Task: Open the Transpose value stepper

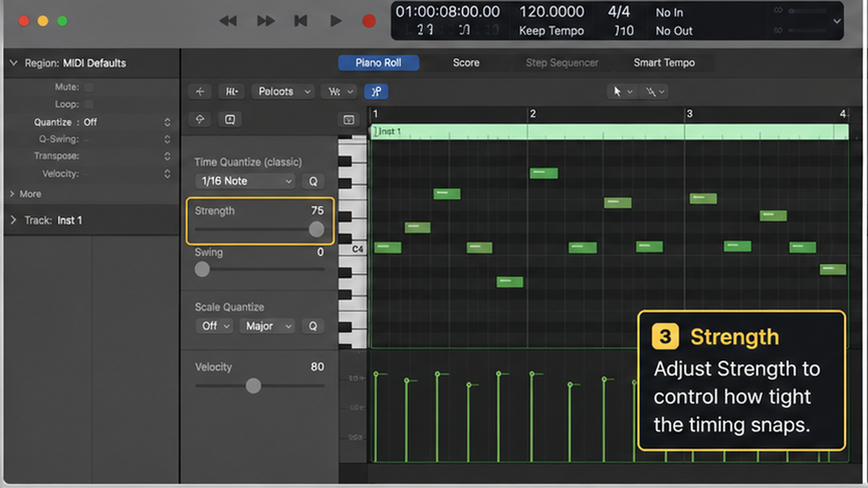Action: coord(167,156)
